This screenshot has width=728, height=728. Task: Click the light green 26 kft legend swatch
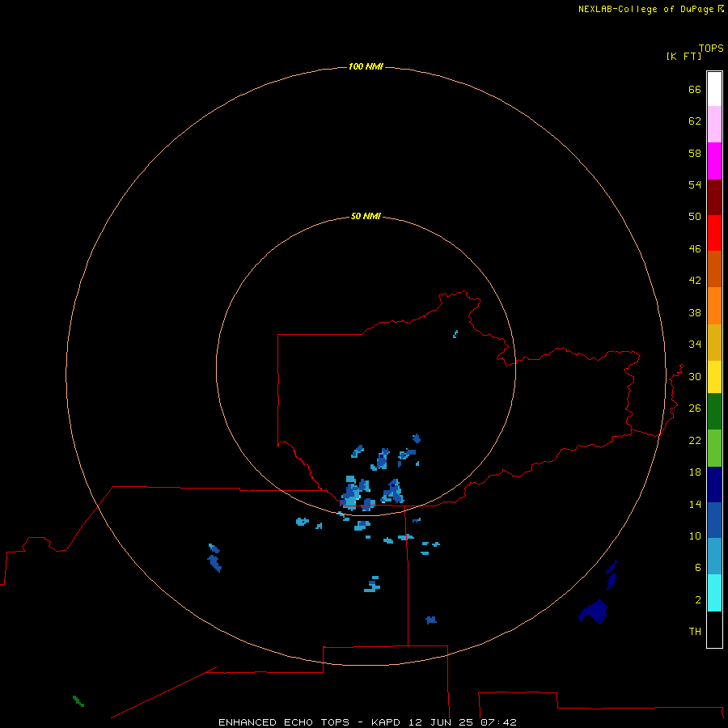pyautogui.click(x=714, y=448)
